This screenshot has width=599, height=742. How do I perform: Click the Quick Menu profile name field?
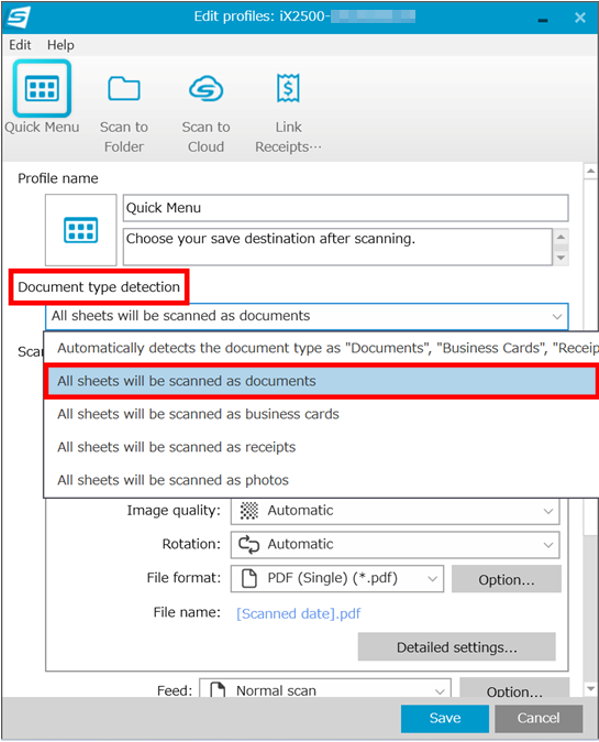(345, 208)
